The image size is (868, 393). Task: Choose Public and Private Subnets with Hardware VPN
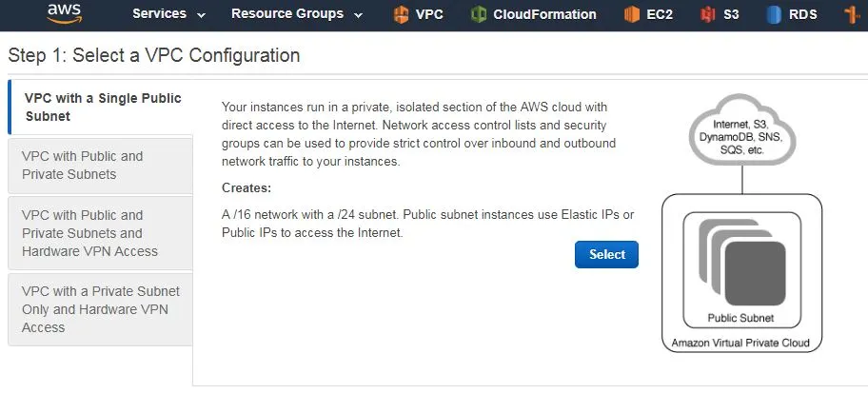(x=101, y=233)
